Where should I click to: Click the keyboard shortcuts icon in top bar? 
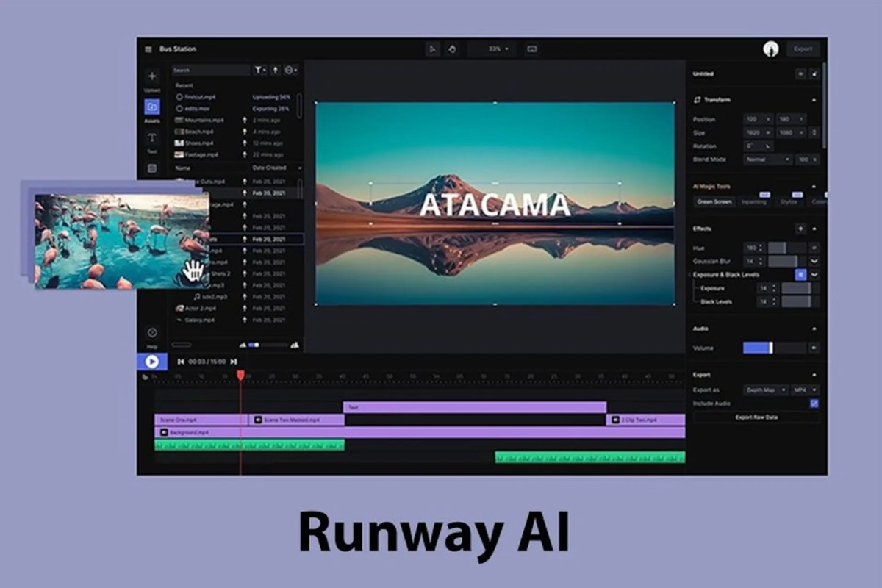click(x=531, y=49)
